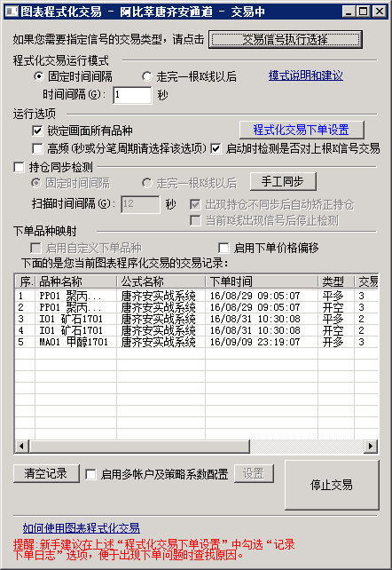
Task: Select row 3 I01 矿石1701 平多
Action: tap(196, 319)
